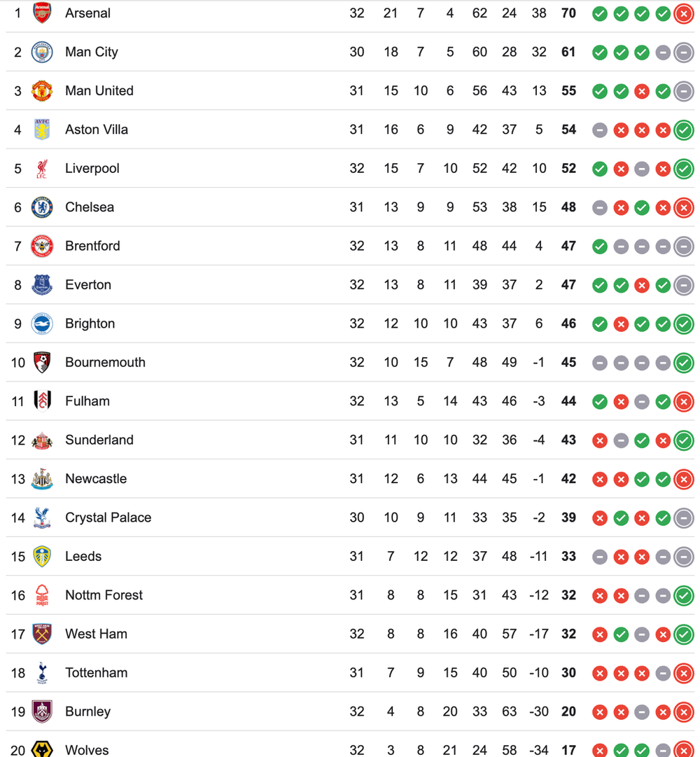Click the West Ham club crest

click(x=42, y=634)
